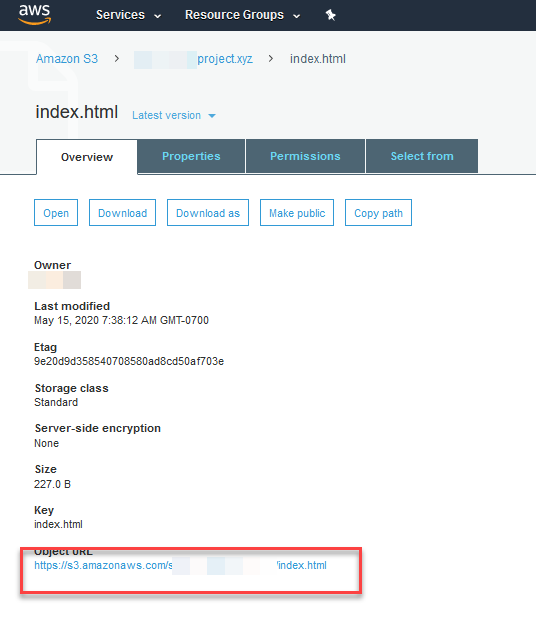Switch to the Permissions tab
Screen dimensions: 536x636
pos(305,156)
